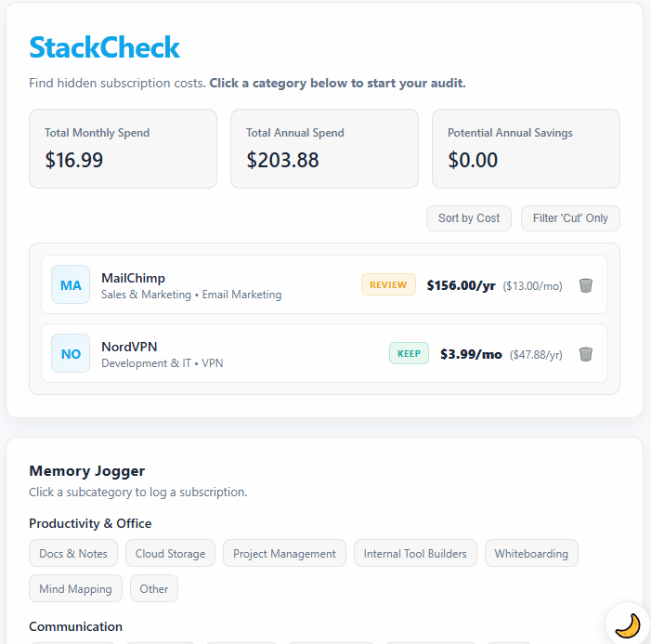Delete the NordVPN subscription with trash icon
Screen dimensions: 651x644
(585, 354)
